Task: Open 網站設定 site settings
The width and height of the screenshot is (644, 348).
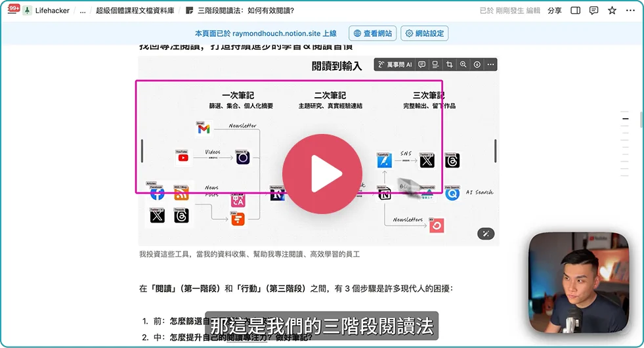Action: point(425,33)
